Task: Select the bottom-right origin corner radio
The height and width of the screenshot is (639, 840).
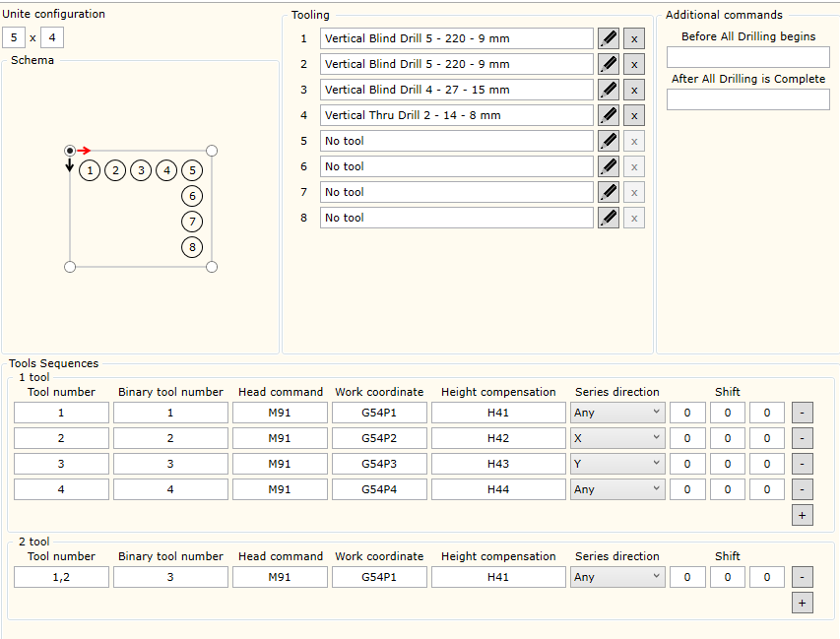Action: pos(212,267)
